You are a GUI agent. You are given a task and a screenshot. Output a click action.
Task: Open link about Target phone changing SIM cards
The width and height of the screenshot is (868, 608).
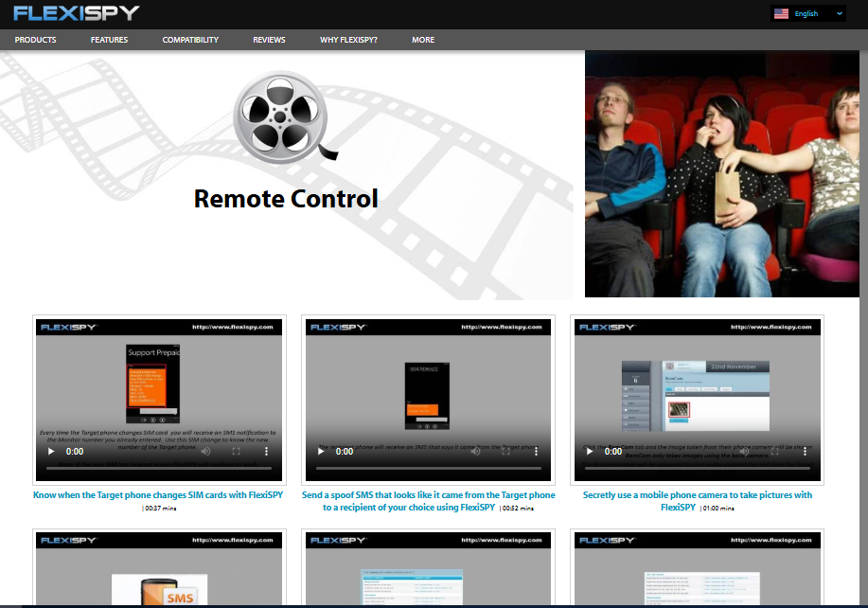point(158,495)
